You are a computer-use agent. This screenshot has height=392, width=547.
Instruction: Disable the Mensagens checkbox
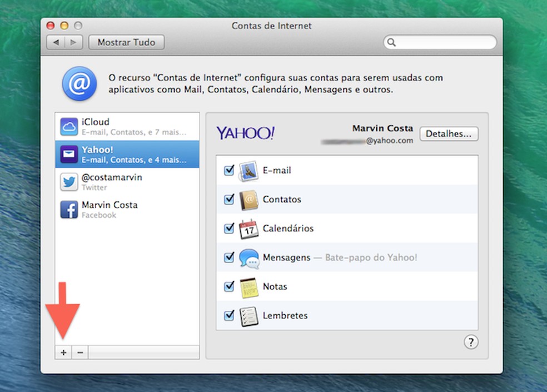[228, 257]
